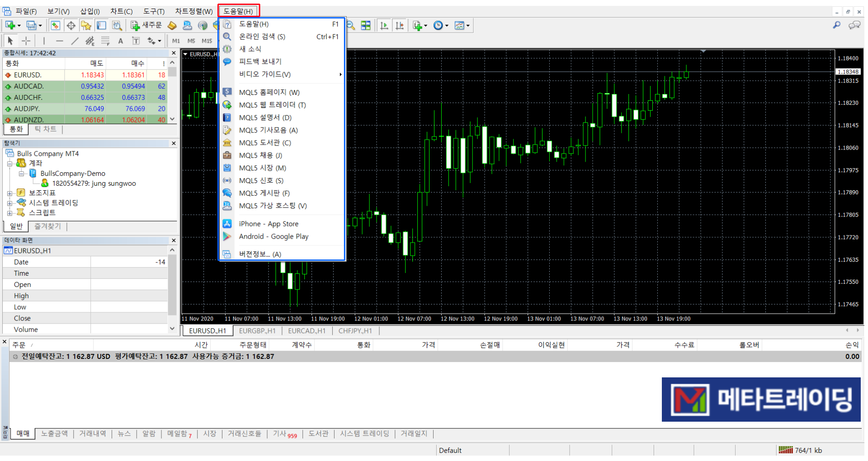Click the tile windows icon
868x461 pixels.
coord(366,26)
